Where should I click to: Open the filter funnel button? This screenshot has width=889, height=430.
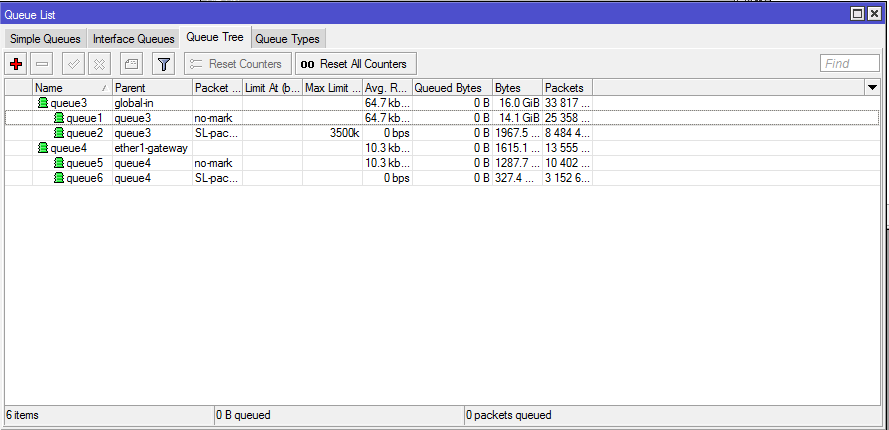(164, 64)
